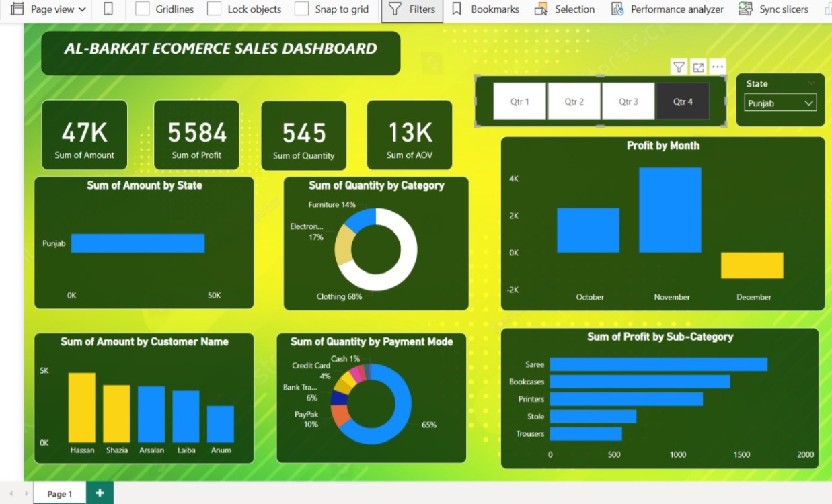The height and width of the screenshot is (504, 832).
Task: Open the Sync slicers pane
Action: point(774,9)
